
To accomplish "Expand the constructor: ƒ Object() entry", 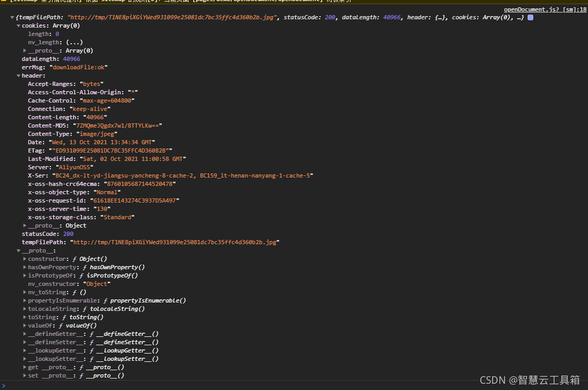I will click(25, 259).
